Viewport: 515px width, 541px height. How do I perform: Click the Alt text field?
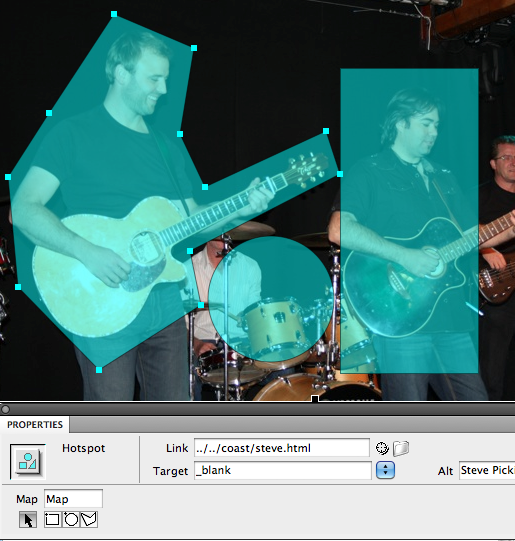point(487,470)
